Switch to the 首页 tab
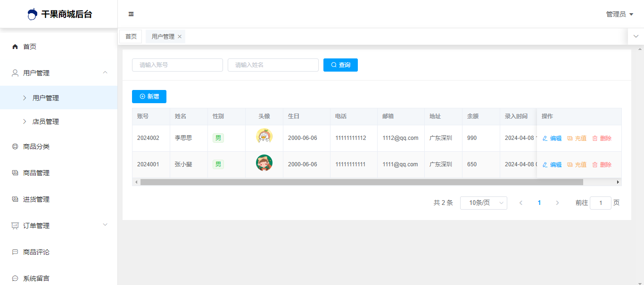 131,37
